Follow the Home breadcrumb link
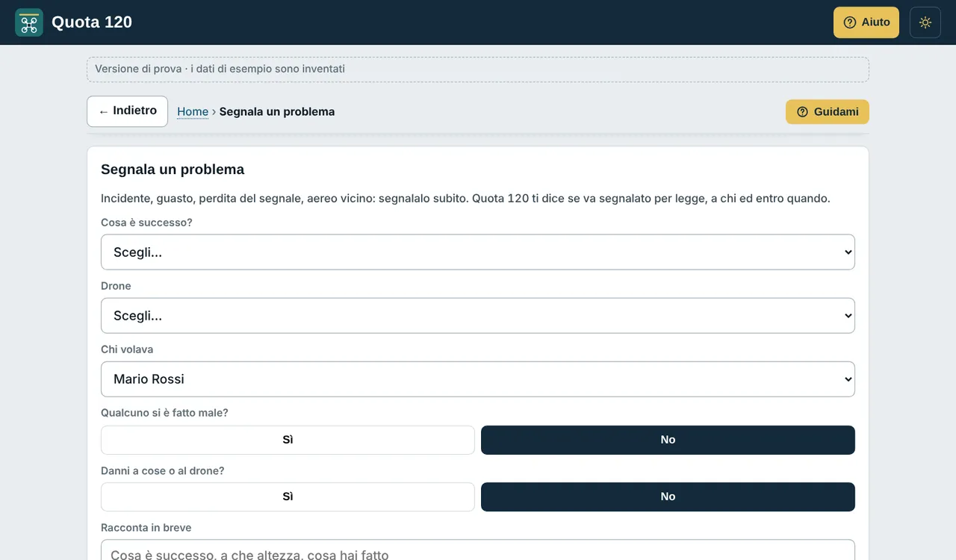Viewport: 956px width, 560px height. (x=193, y=112)
